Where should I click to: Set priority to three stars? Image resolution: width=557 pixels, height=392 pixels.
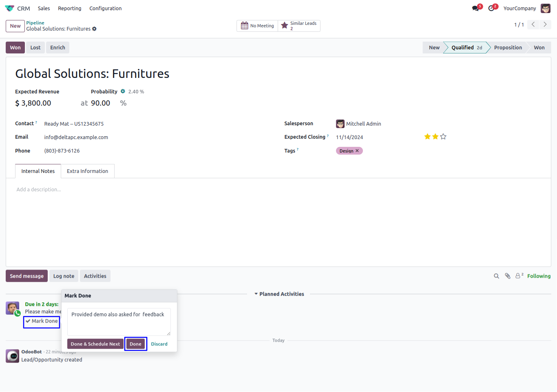(443, 137)
